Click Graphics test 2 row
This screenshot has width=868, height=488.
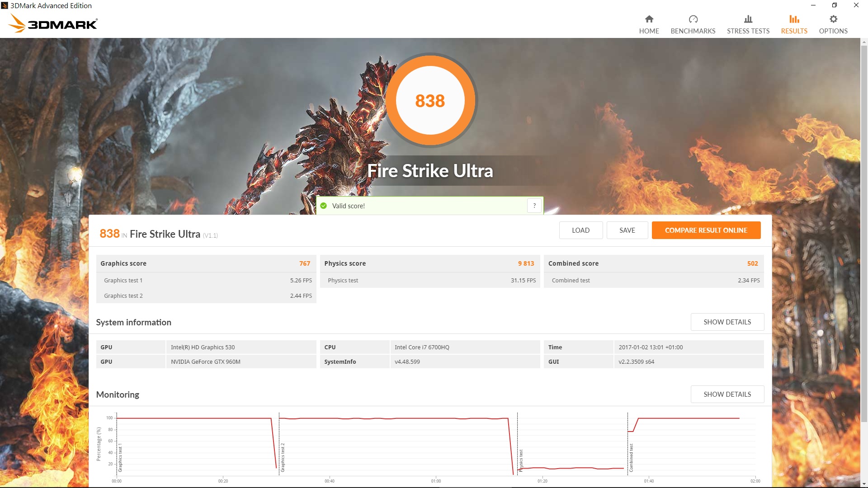pos(206,296)
